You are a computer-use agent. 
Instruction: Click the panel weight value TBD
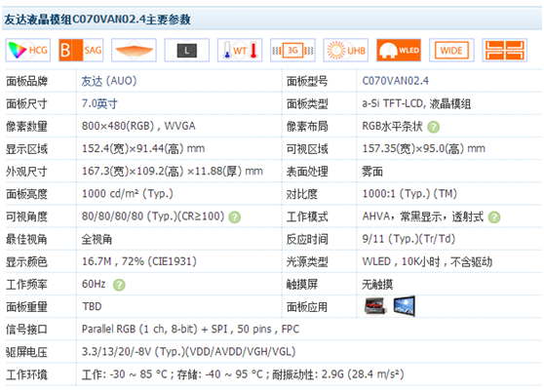pos(92,306)
